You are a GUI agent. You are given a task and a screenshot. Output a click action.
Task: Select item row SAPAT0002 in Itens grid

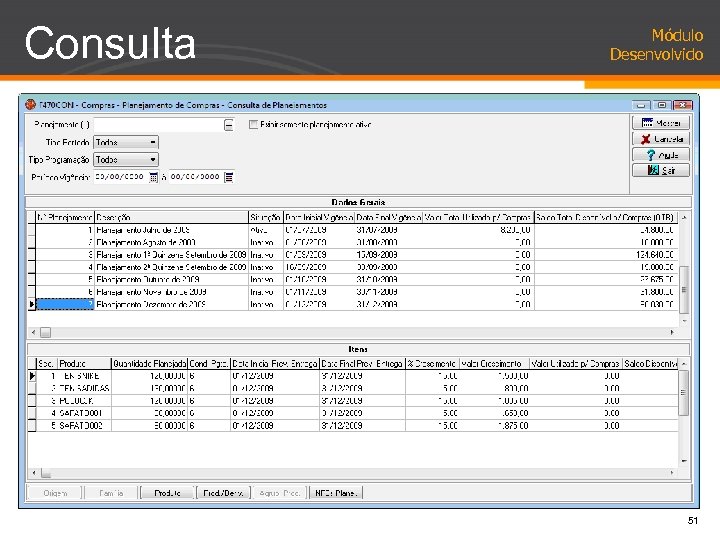pos(353,426)
